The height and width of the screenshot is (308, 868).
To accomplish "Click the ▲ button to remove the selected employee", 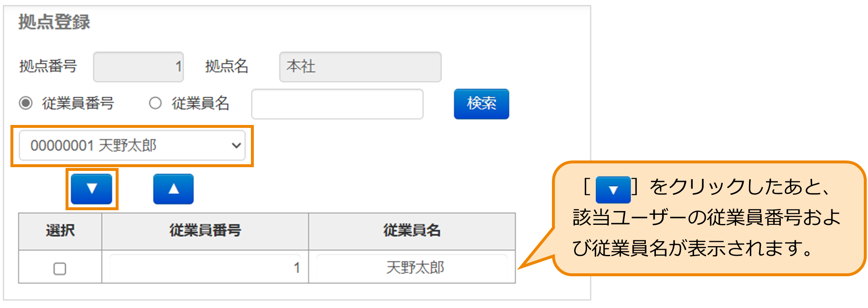I will click(x=173, y=188).
